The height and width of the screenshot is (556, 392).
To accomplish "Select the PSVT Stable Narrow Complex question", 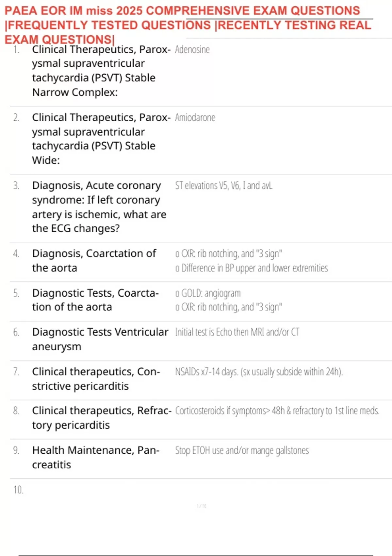I will (101, 71).
